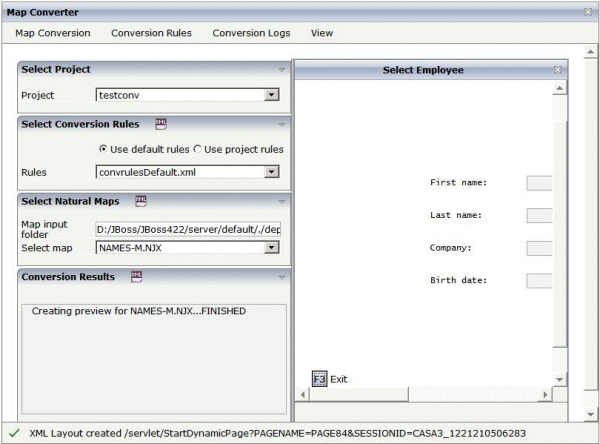Click the Birth date input field
Image resolution: width=600 pixels, height=444 pixels.
click(540, 281)
